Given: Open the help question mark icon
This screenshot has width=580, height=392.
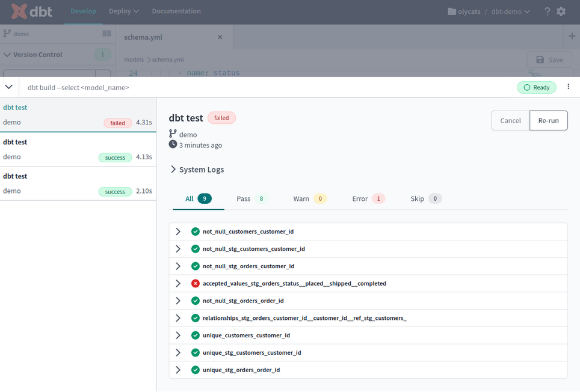Looking at the screenshot, I should click(x=547, y=11).
